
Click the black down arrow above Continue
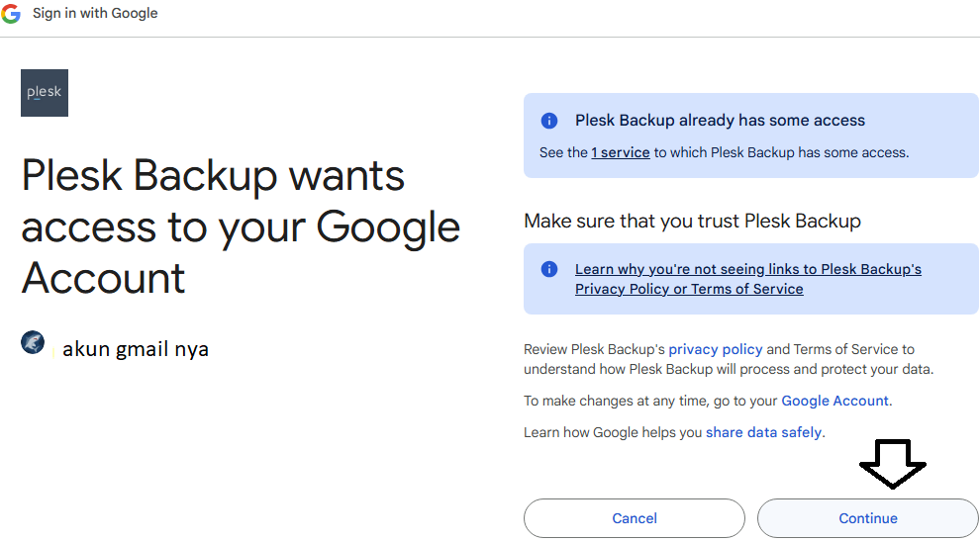point(892,463)
